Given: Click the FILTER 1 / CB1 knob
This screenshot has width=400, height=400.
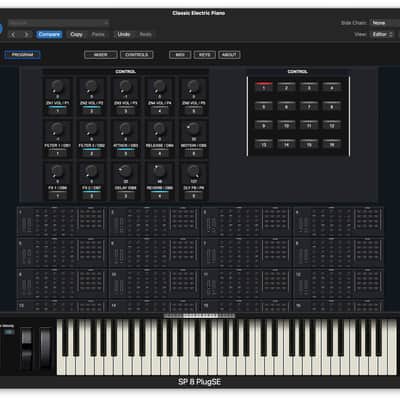Looking at the screenshot, I should 57,129.
